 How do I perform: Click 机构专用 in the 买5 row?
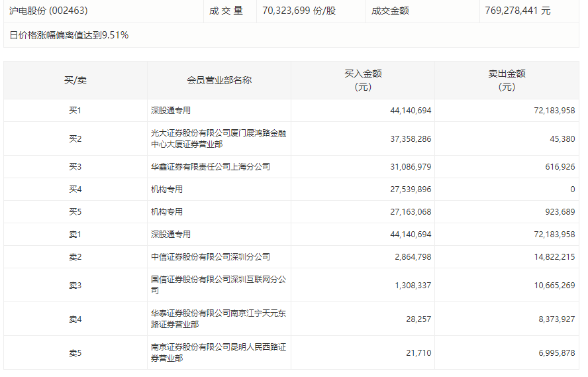pyautogui.click(x=166, y=211)
